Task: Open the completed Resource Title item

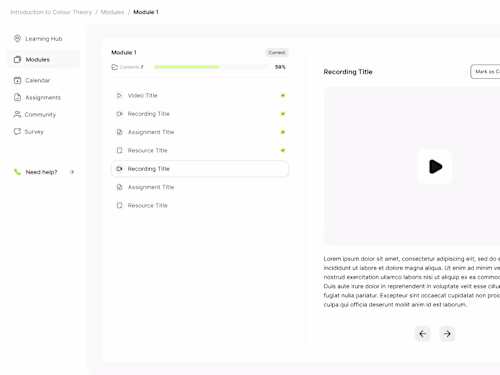Action: point(200,150)
